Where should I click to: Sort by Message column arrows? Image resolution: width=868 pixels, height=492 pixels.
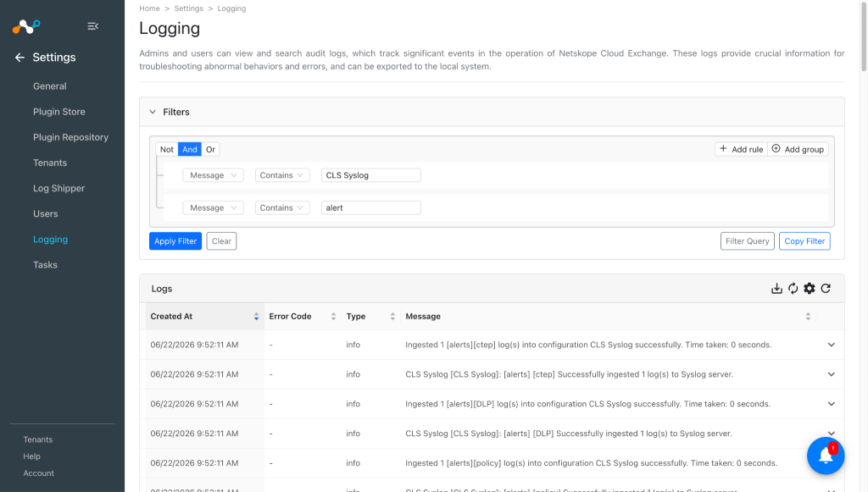pyautogui.click(x=808, y=316)
